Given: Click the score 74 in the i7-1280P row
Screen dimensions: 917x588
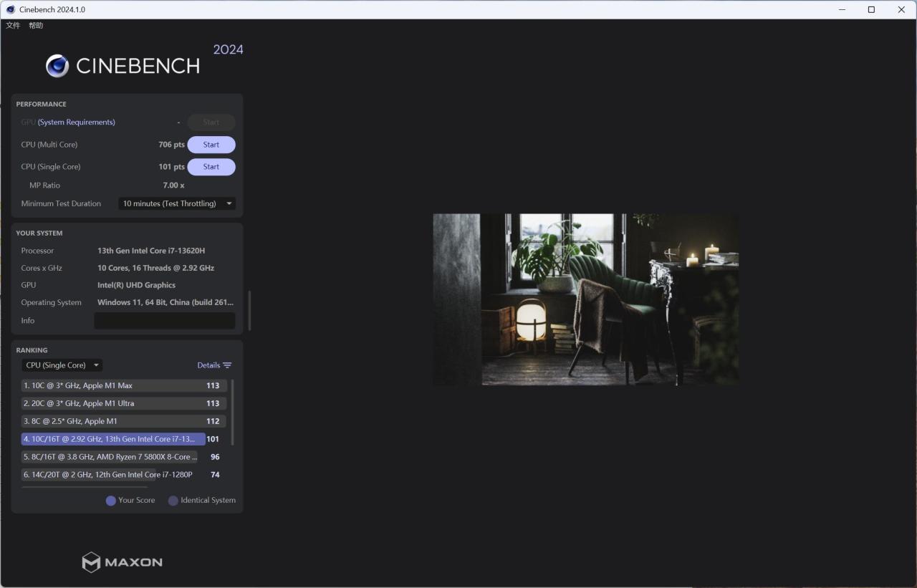Looking at the screenshot, I should click(x=215, y=475).
